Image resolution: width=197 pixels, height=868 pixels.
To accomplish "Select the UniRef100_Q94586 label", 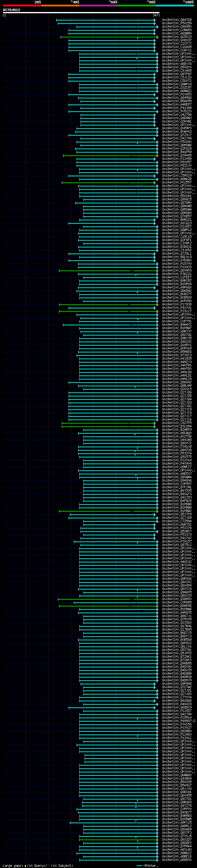I will 177,98.
